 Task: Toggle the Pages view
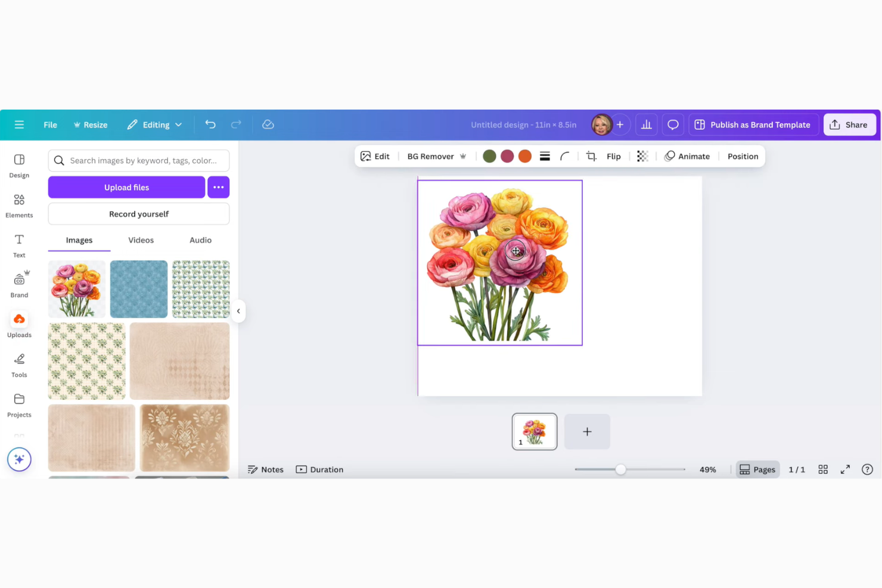click(757, 469)
